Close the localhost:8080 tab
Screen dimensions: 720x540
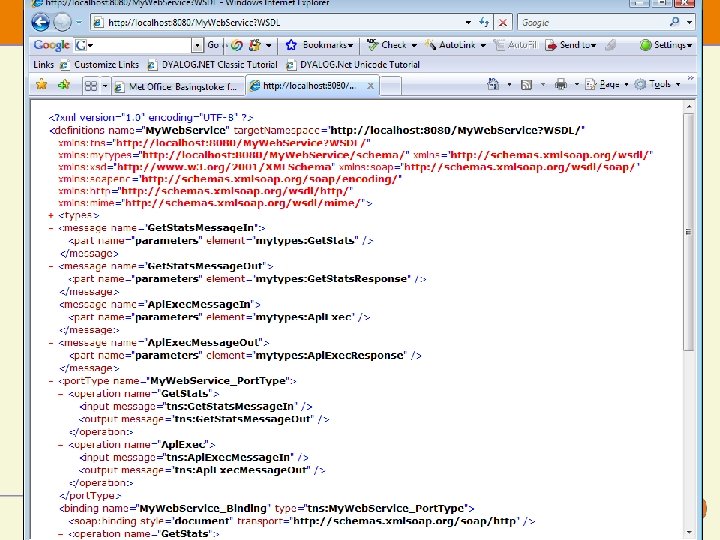coord(370,86)
